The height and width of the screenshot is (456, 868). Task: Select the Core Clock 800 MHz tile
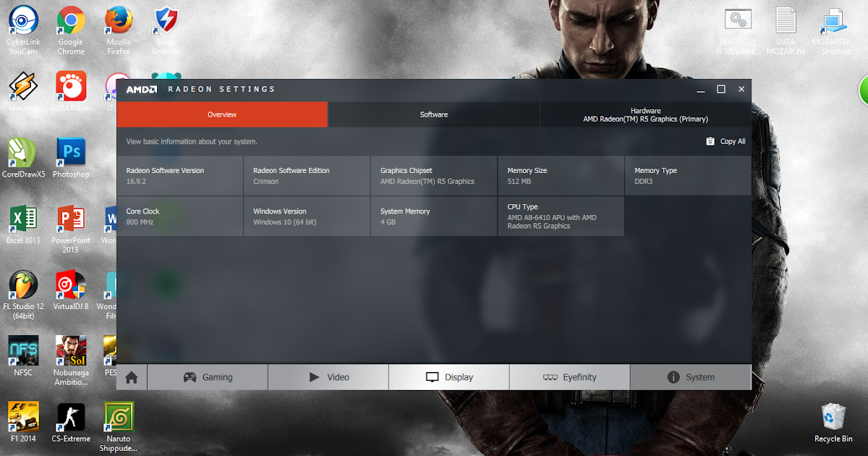click(179, 216)
